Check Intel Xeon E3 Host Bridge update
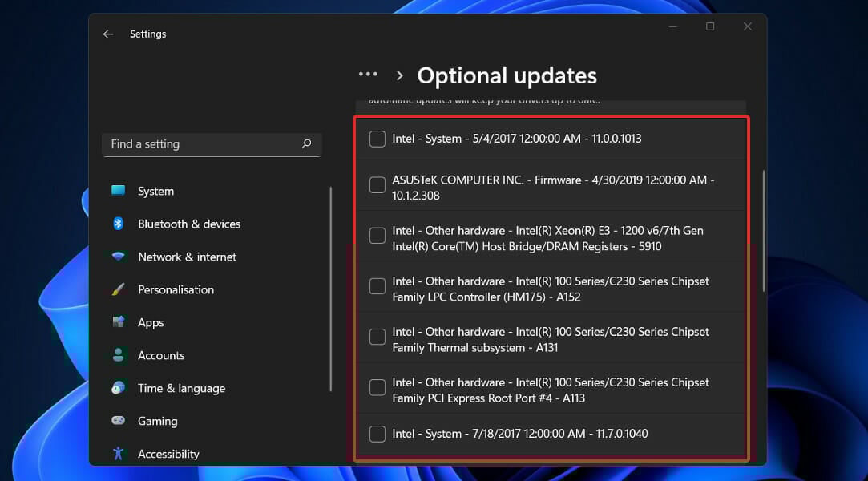This screenshot has height=481, width=868. click(x=377, y=235)
